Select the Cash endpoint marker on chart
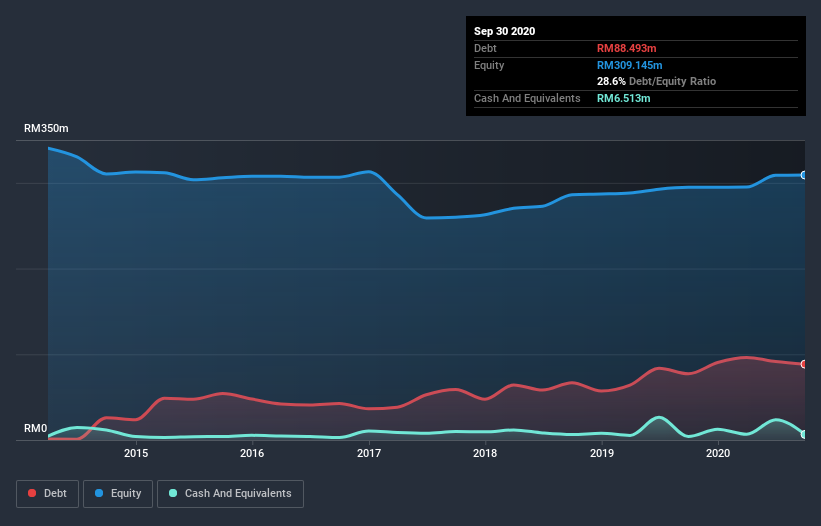This screenshot has height=526, width=821. point(804,434)
